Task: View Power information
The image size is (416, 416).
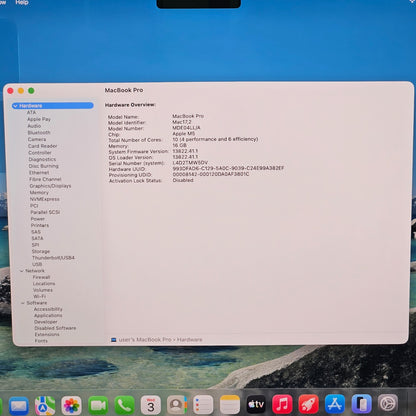Action: [38, 219]
